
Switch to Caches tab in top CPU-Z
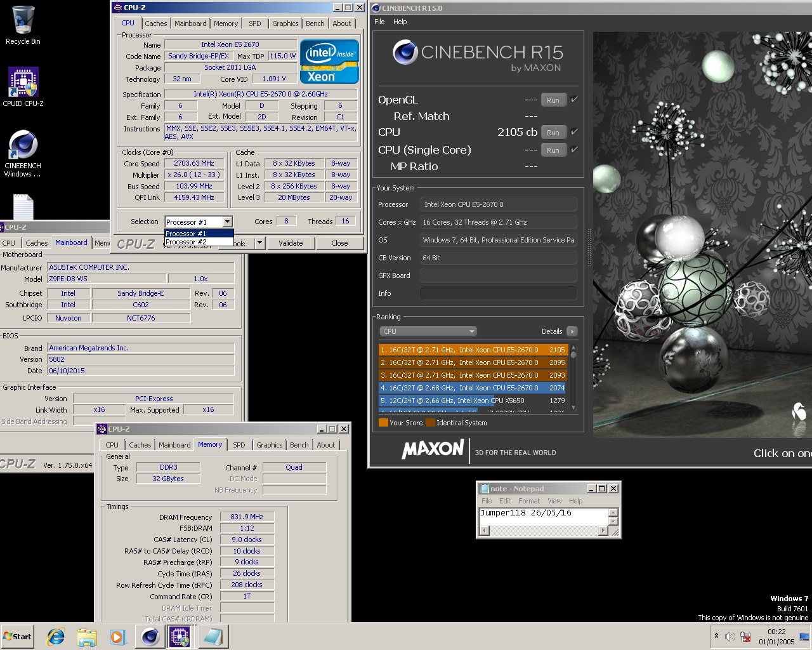click(x=155, y=23)
